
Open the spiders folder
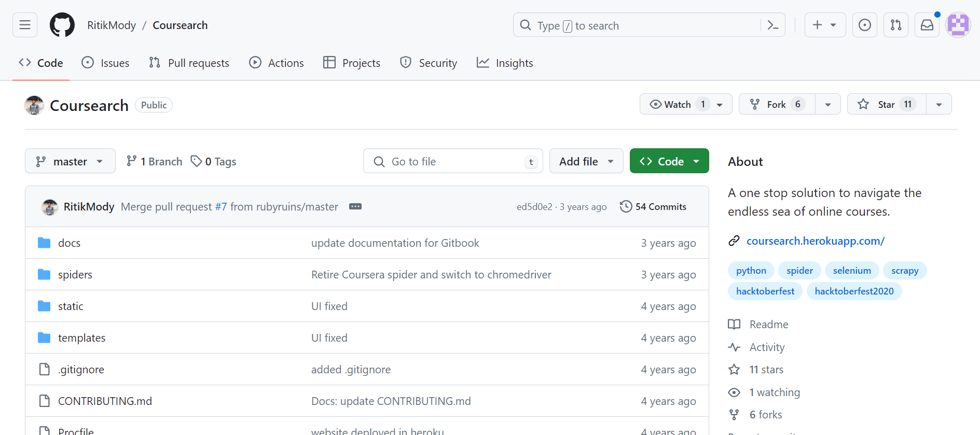tap(75, 274)
